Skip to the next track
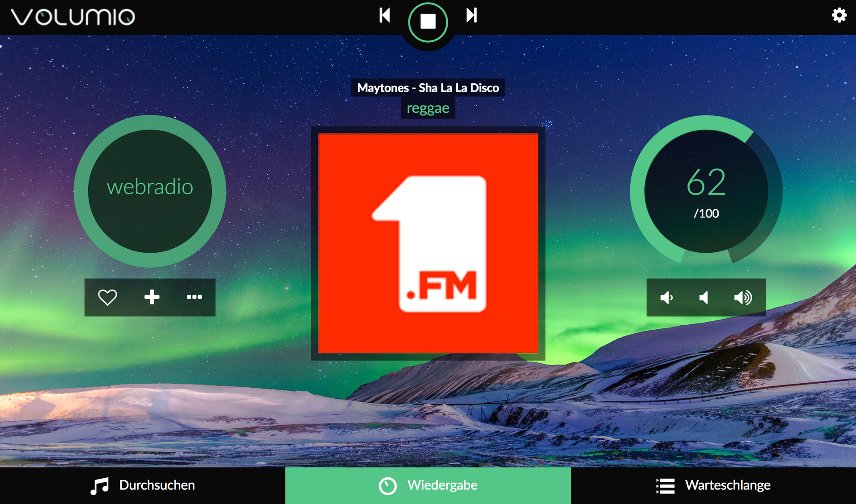The image size is (856, 504). click(x=471, y=15)
